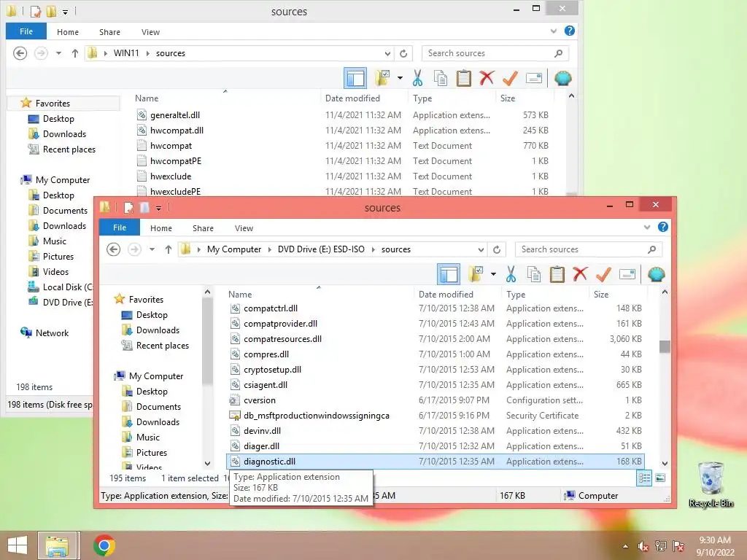Click Help question mark in back WIN11 window
The height and width of the screenshot is (560, 747).
coord(569,31)
